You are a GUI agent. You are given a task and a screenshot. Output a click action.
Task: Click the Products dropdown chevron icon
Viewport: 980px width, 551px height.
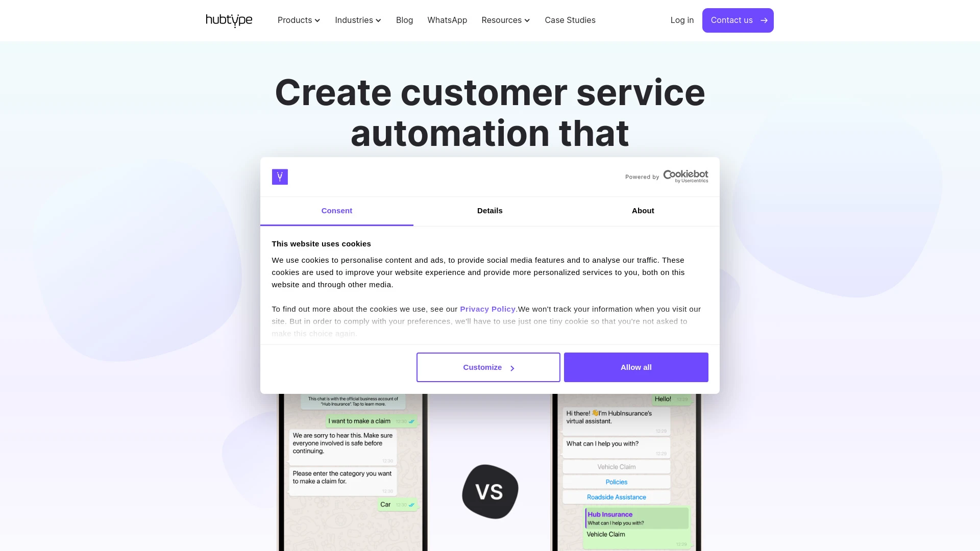pyautogui.click(x=317, y=20)
